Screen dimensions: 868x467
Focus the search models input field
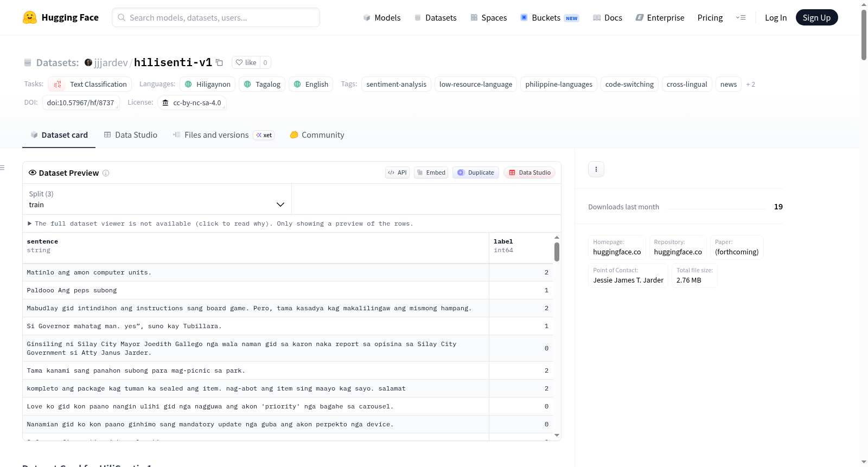coord(216,17)
